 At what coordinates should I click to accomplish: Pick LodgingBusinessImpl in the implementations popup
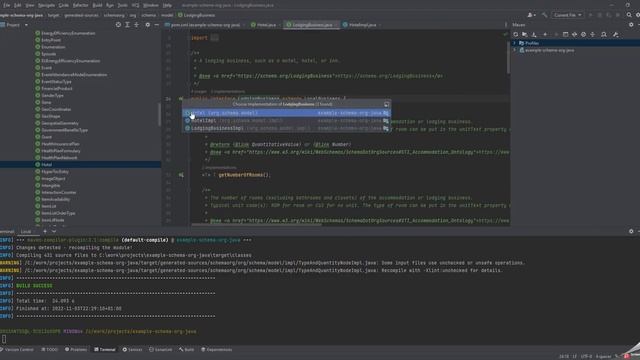tap(286, 128)
